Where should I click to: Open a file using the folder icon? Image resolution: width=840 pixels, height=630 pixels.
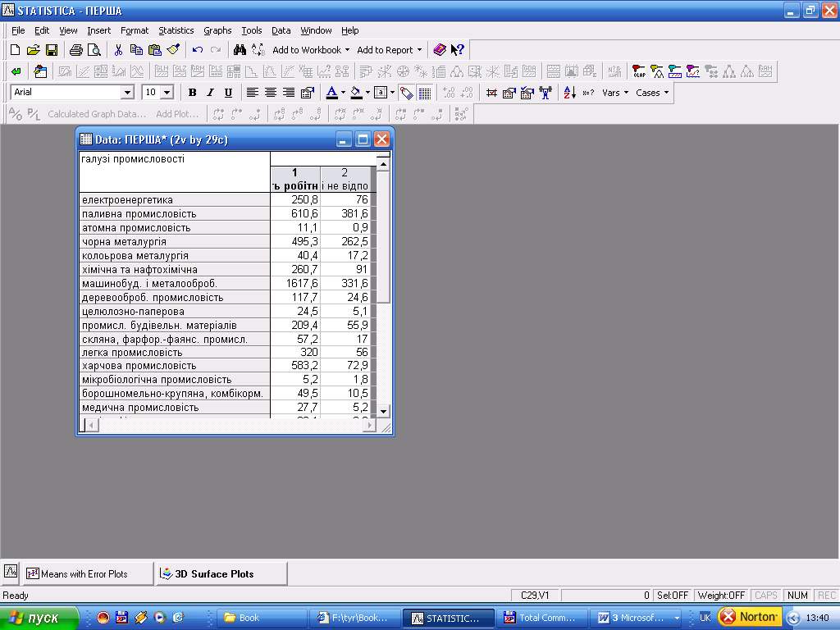click(x=33, y=50)
